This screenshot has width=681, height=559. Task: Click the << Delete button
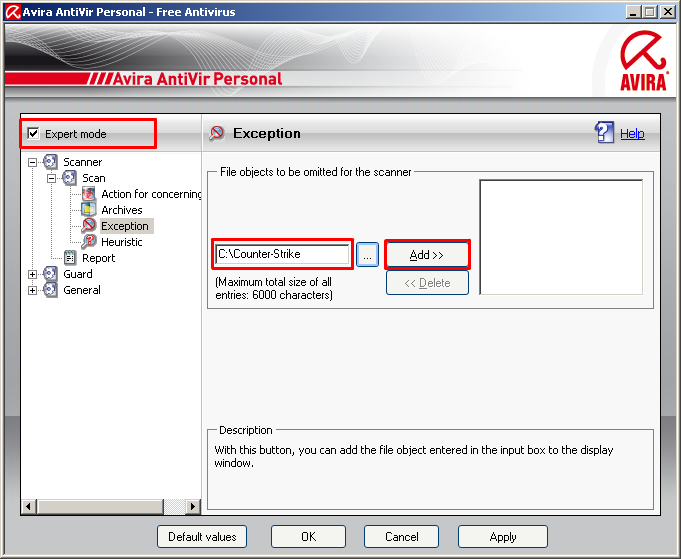[x=427, y=283]
